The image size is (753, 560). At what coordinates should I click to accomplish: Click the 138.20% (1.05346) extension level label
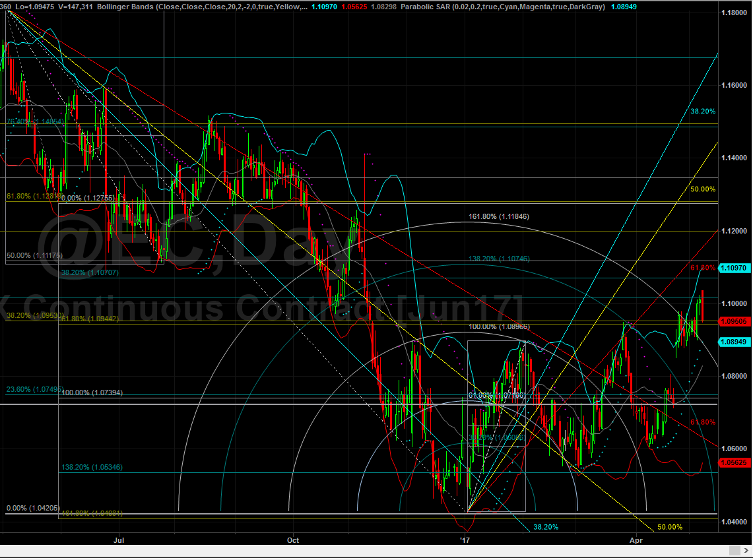(x=92, y=467)
